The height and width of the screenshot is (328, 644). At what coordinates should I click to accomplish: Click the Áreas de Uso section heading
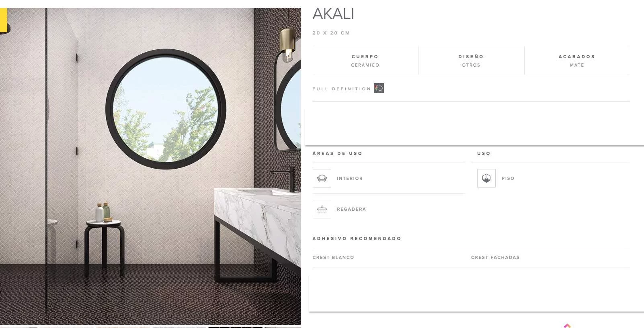337,153
